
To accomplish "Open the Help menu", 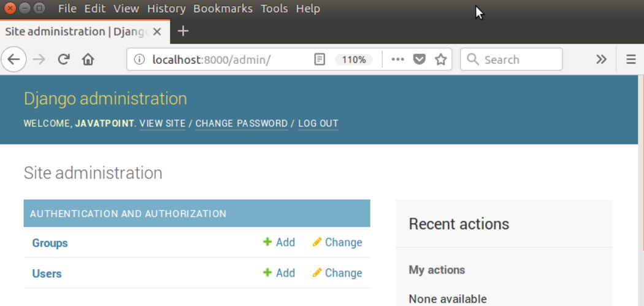I will click(x=308, y=8).
